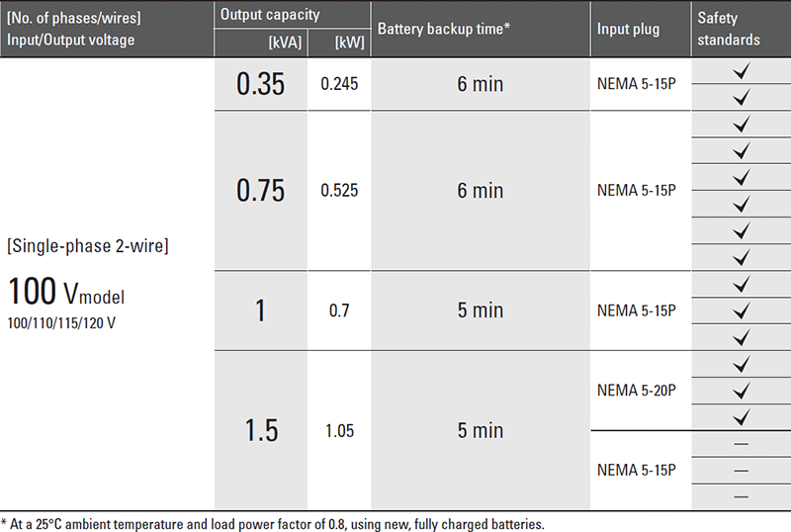Image resolution: width=791 pixels, height=532 pixels.
Task: Select the 1.5 kVA capacity value
Action: [x=261, y=430]
